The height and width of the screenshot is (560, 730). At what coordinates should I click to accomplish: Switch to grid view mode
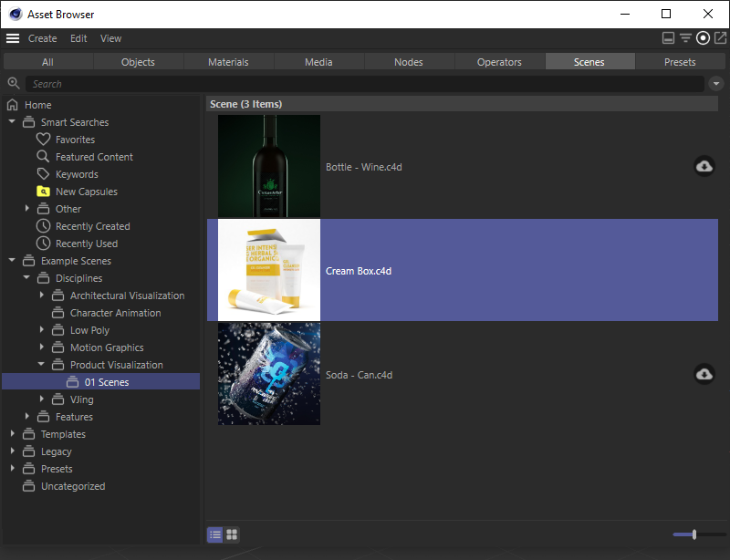click(x=232, y=534)
